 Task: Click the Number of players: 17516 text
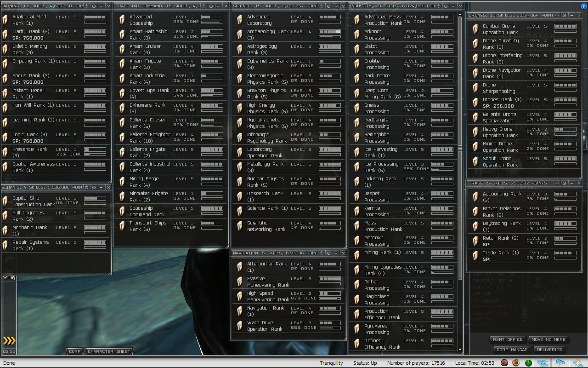pyautogui.click(x=416, y=363)
